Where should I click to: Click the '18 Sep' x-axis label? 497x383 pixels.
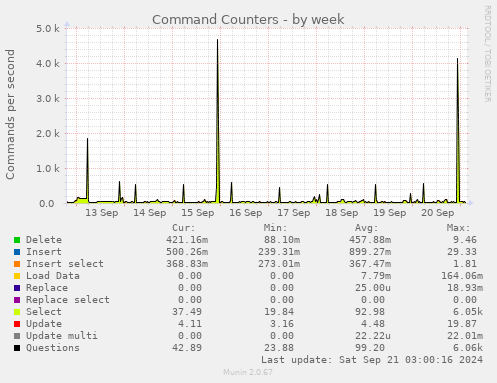pos(342,213)
